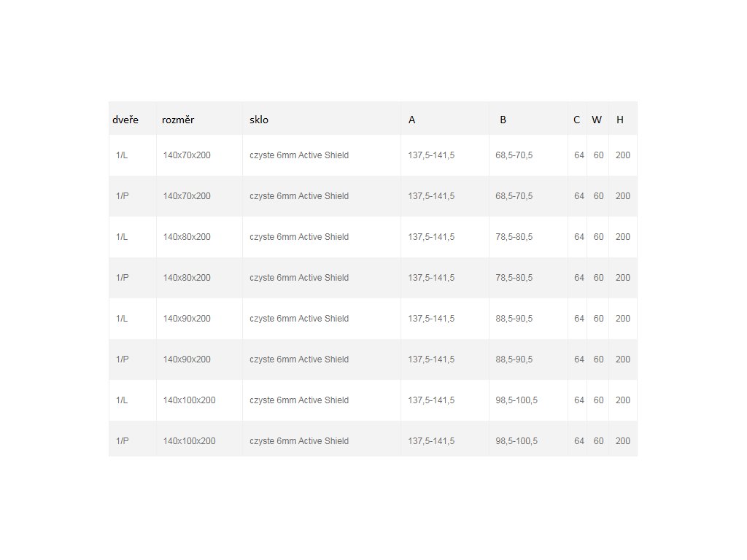Click the "dveře" column header
The height and width of the screenshot is (560, 747).
click(125, 120)
